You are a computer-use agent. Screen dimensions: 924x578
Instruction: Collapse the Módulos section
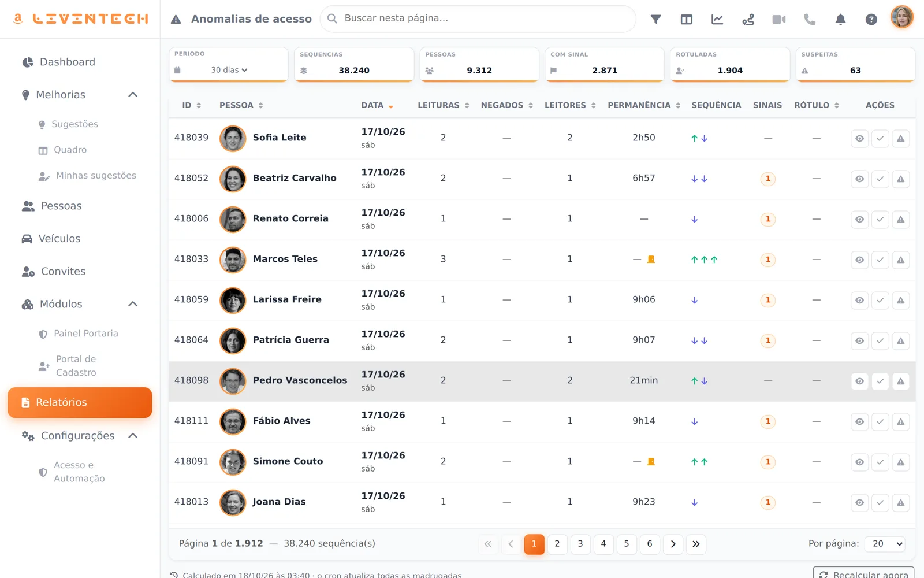(133, 304)
